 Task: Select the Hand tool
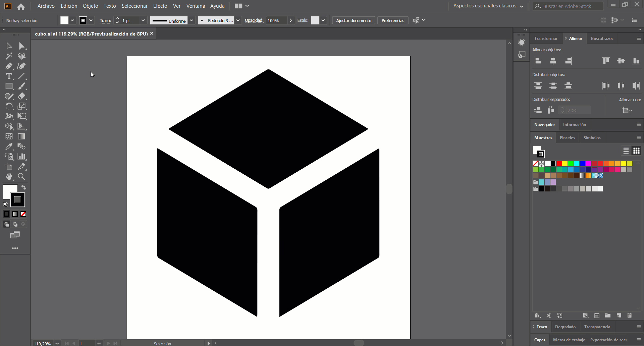click(9, 177)
